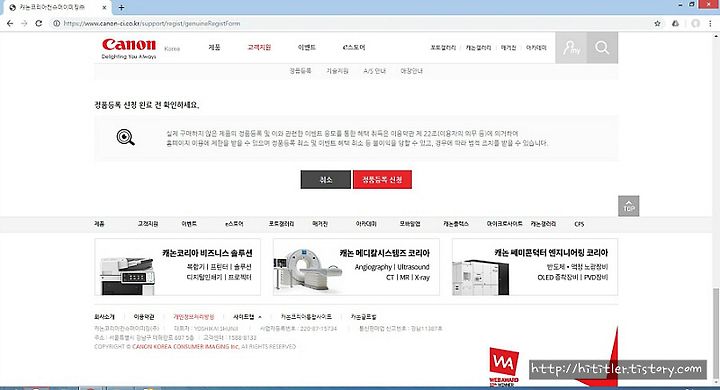Screen dimensions: 720x390
Task: Close the Canon Korea browser tab
Action: 104,8
